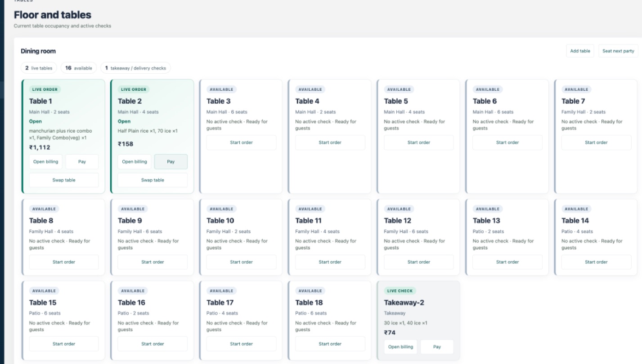Click the LIVE CHECK badge on Takeaway-2

[x=400, y=291]
